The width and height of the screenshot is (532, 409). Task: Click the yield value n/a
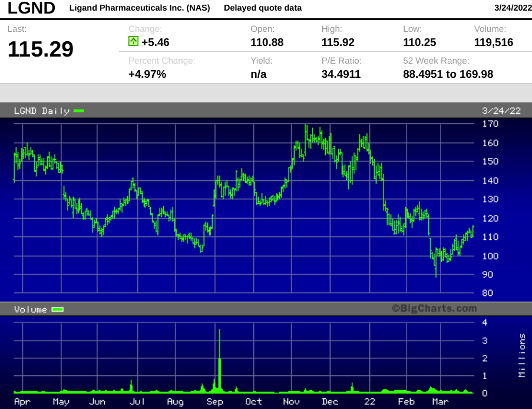tap(259, 74)
